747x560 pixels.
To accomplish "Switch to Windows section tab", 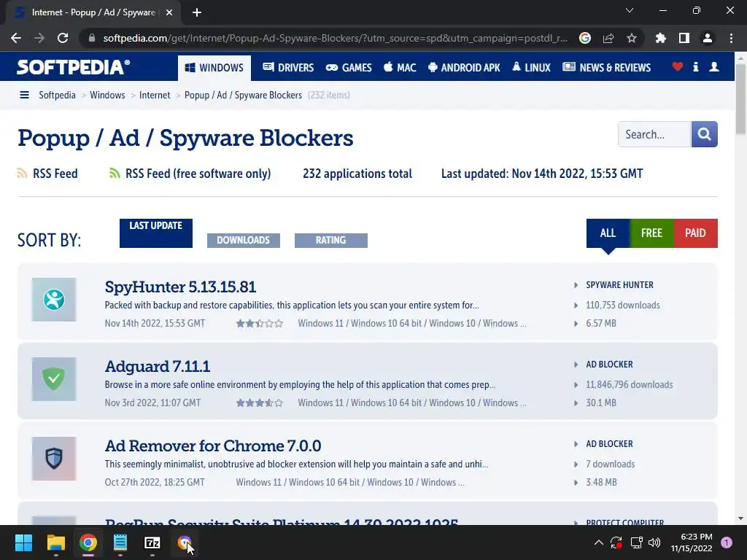I will tap(214, 68).
